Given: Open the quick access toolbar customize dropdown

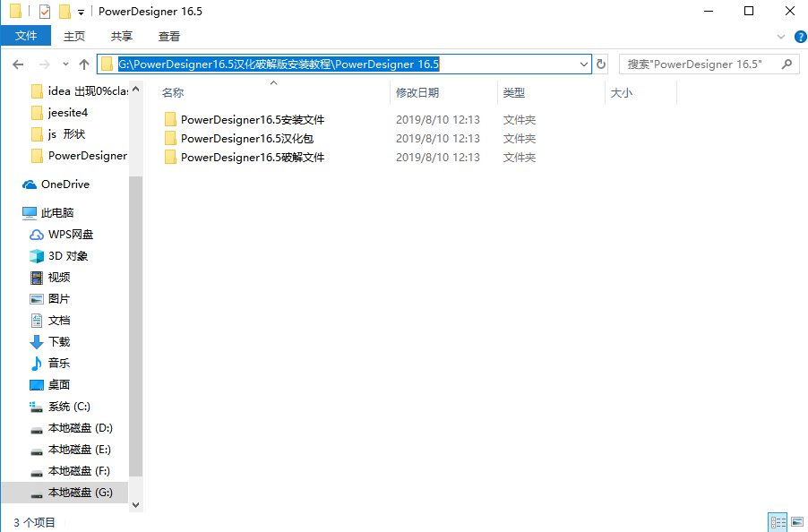Looking at the screenshot, I should point(81,12).
